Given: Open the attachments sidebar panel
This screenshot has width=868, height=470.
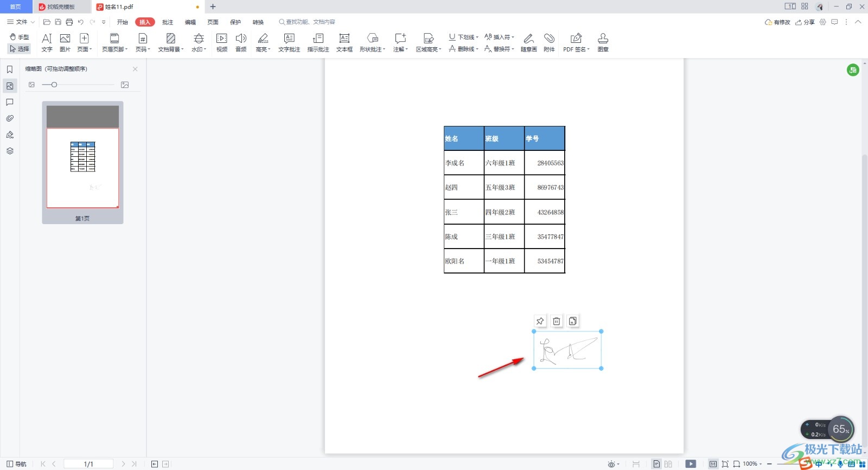Looking at the screenshot, I should (x=10, y=118).
